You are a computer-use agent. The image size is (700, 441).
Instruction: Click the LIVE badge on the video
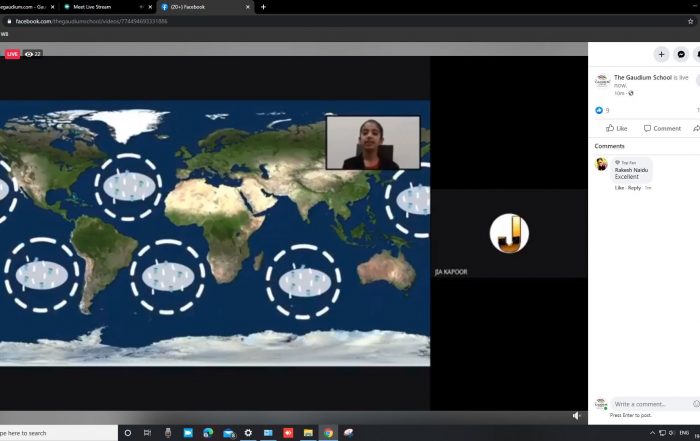[x=12, y=54]
